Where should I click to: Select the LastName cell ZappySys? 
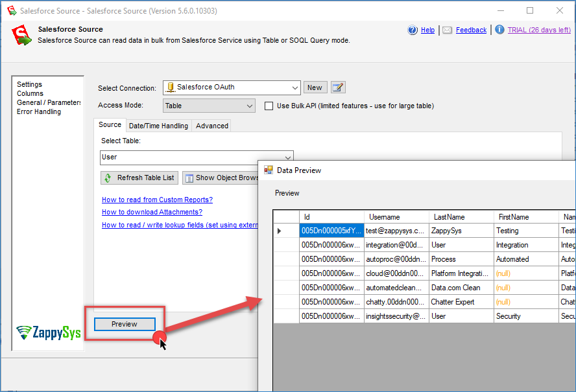click(461, 231)
